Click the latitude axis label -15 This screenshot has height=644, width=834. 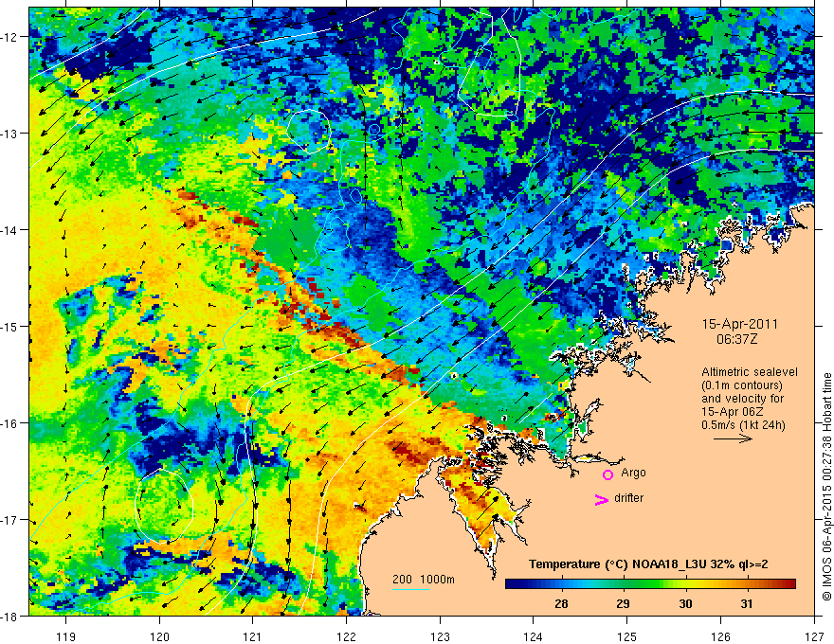(10, 327)
